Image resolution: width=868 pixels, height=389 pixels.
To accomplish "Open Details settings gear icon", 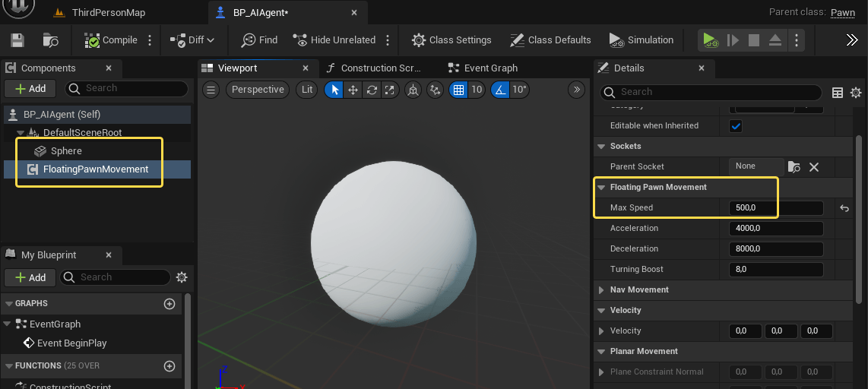I will [856, 93].
